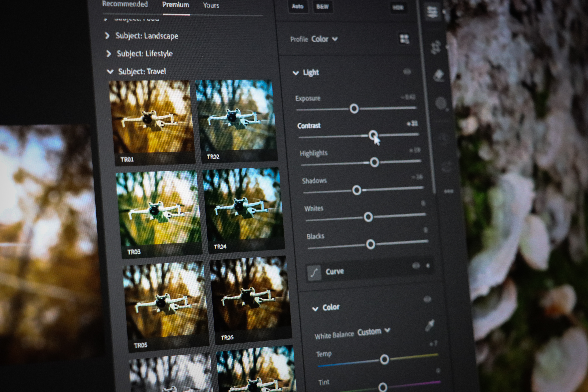Open the Edit sliders panel icon
Image resolution: width=588 pixels, height=392 pixels.
point(432,12)
